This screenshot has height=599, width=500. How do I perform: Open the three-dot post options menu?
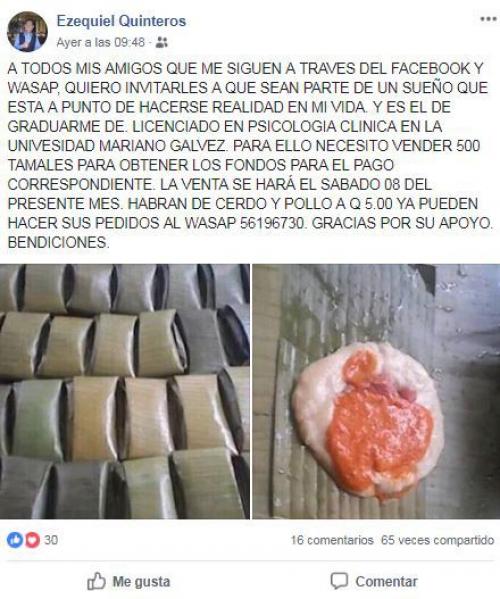[x=488, y=19]
